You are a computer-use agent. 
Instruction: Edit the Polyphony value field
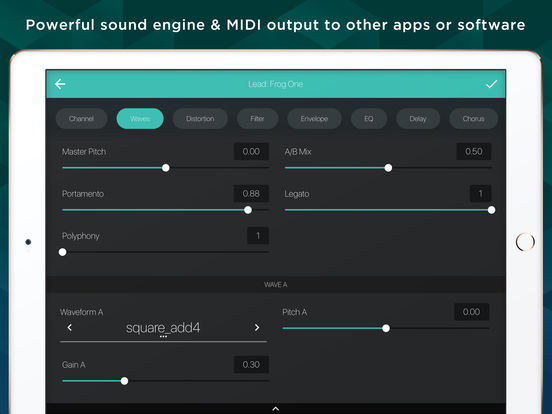[258, 236]
